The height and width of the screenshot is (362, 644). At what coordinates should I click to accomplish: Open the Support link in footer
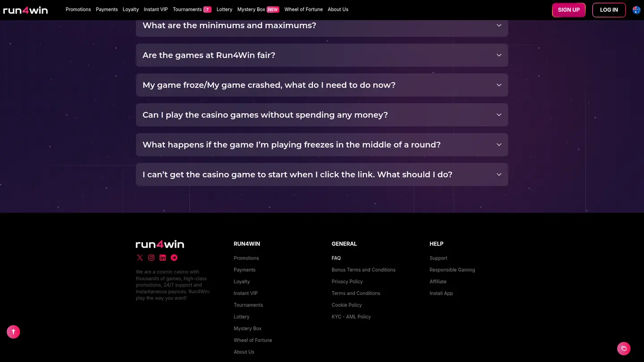coord(439,258)
